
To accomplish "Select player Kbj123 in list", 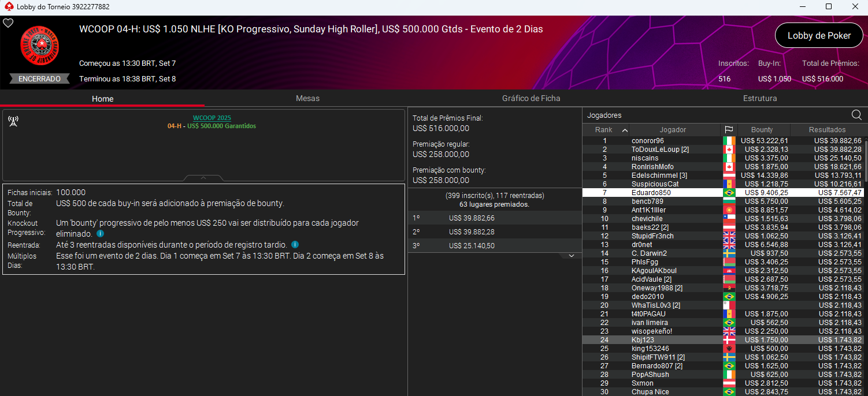I will [x=722, y=340].
